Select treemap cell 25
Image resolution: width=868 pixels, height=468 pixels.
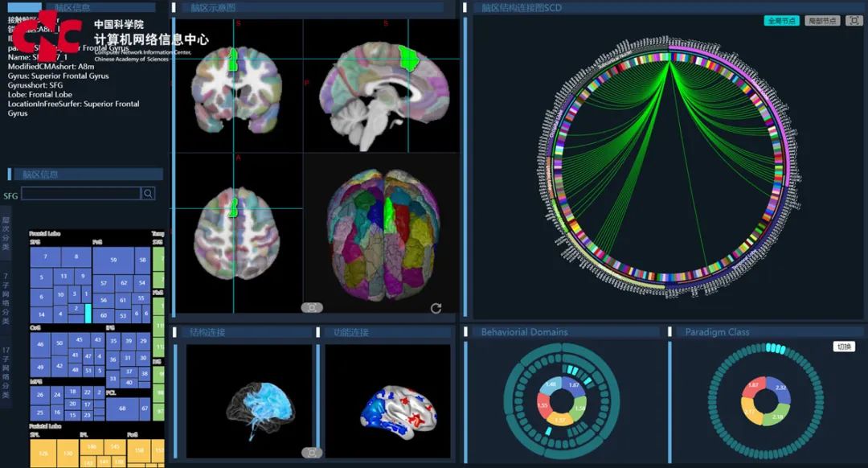point(40,413)
